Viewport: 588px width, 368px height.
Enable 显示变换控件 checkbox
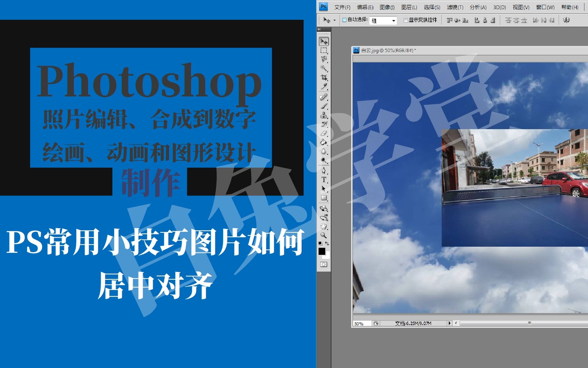(405, 20)
